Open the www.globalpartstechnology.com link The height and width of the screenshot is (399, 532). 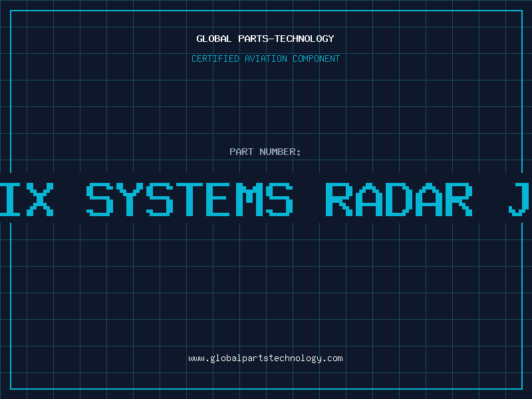click(265, 358)
